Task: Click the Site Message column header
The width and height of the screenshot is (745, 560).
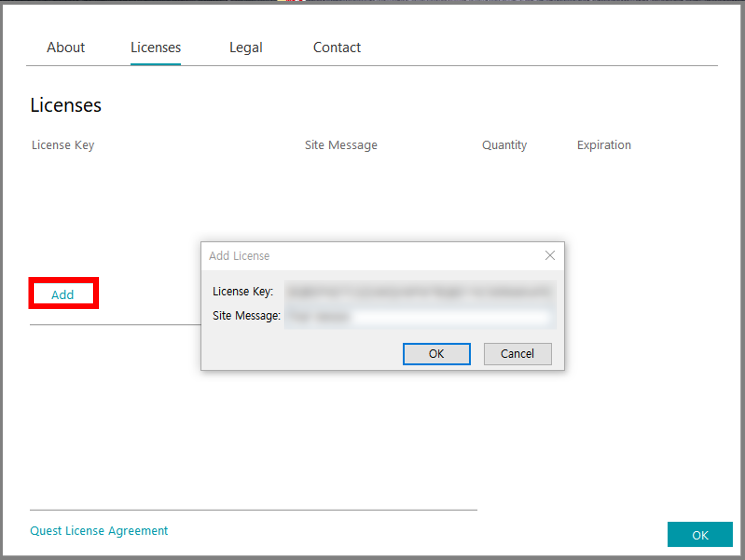Action: click(x=341, y=145)
